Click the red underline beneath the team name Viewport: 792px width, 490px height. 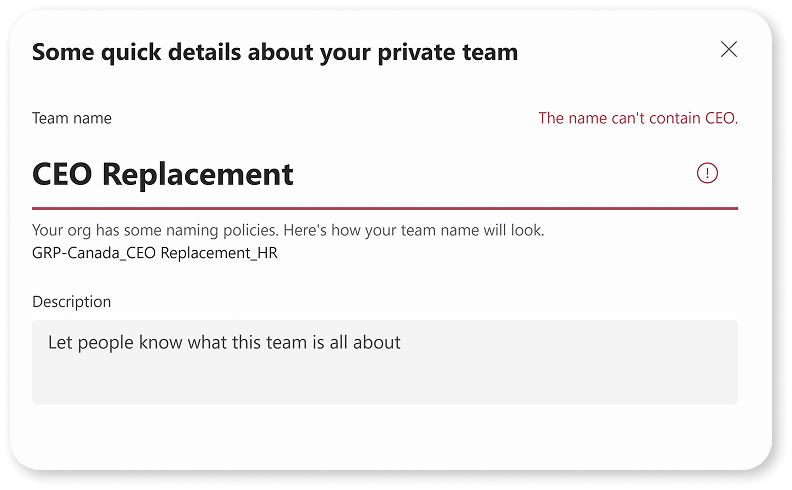point(385,208)
